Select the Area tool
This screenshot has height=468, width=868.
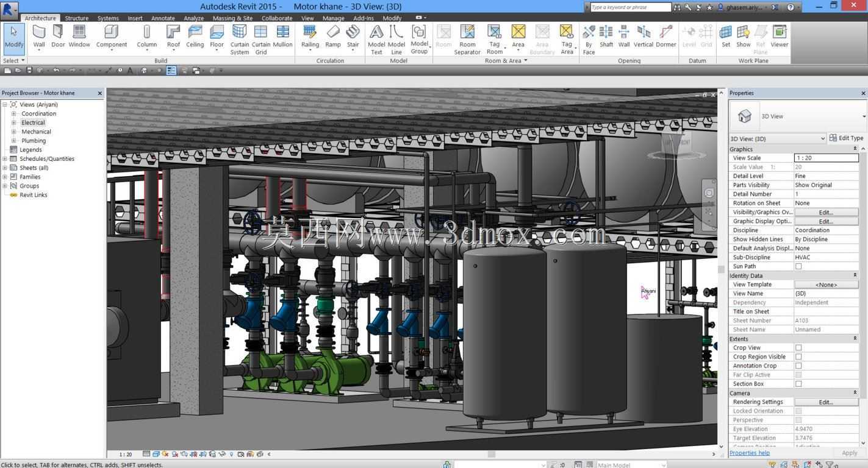pos(518,37)
